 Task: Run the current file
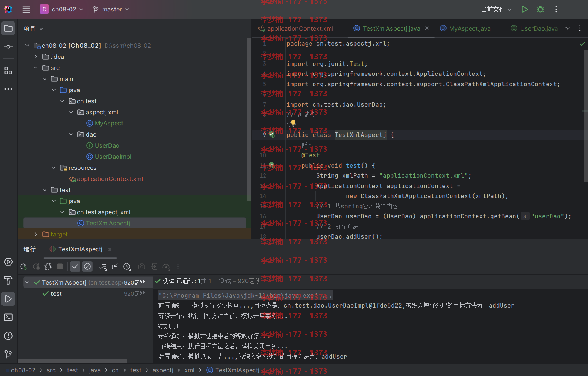pos(525,9)
